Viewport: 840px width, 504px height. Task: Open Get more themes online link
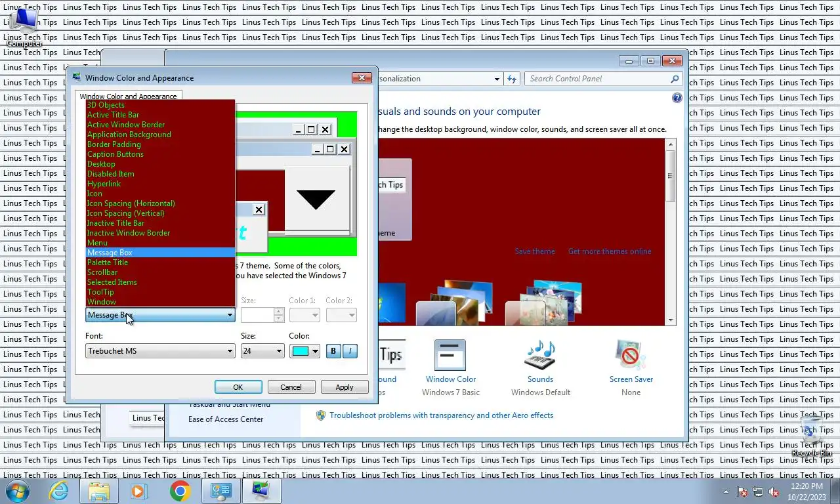click(x=610, y=251)
